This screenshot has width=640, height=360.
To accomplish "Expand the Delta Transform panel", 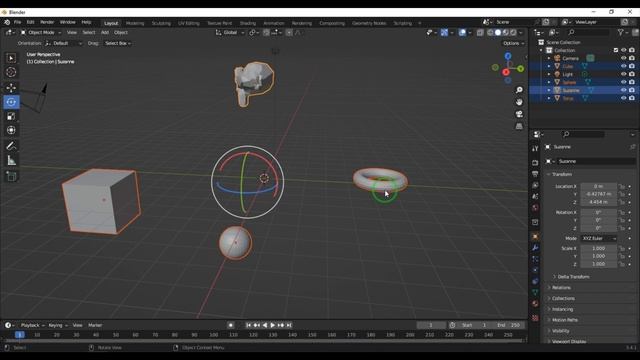I will (573, 277).
